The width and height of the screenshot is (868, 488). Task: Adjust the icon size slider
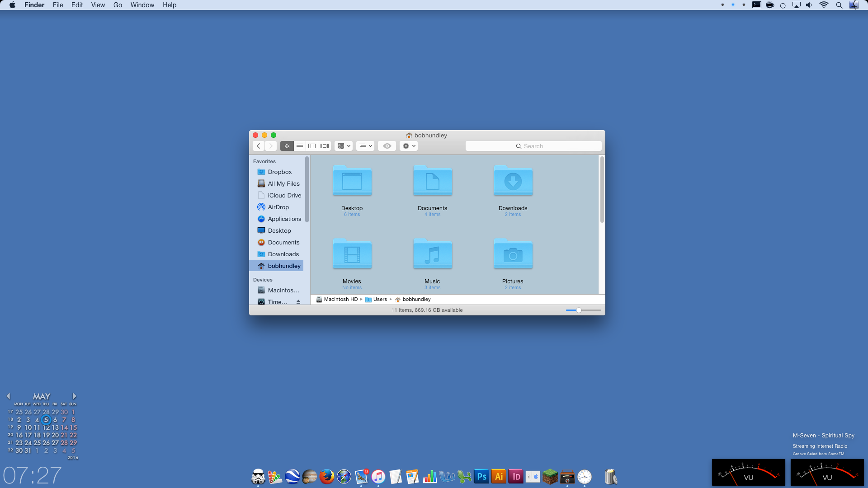(579, 310)
